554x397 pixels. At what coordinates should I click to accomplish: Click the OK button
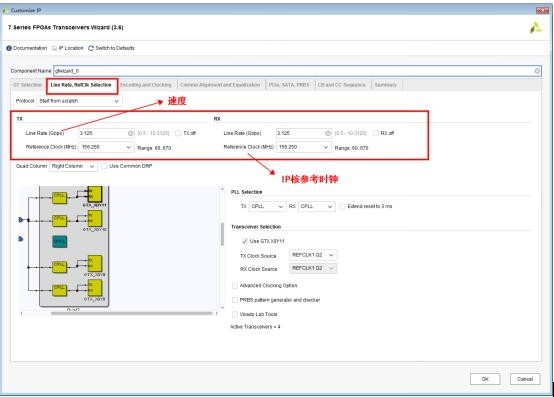click(x=485, y=379)
